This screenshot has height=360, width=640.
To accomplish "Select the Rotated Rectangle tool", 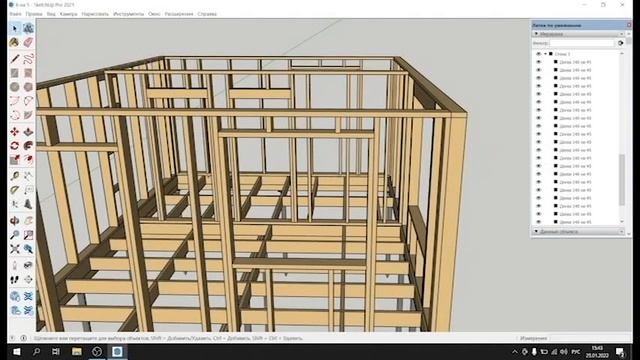I will click(28, 73).
